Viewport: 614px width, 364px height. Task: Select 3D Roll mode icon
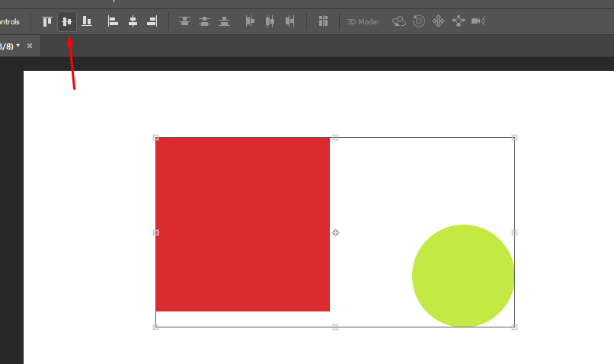click(418, 21)
